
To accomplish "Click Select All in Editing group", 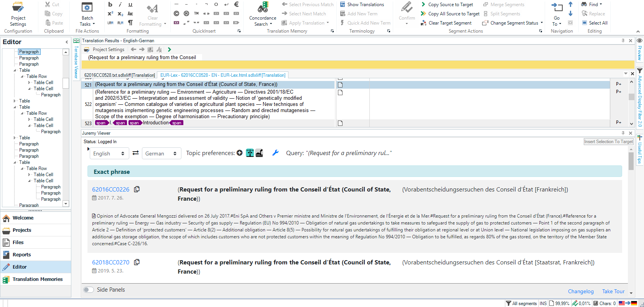I will pos(595,23).
